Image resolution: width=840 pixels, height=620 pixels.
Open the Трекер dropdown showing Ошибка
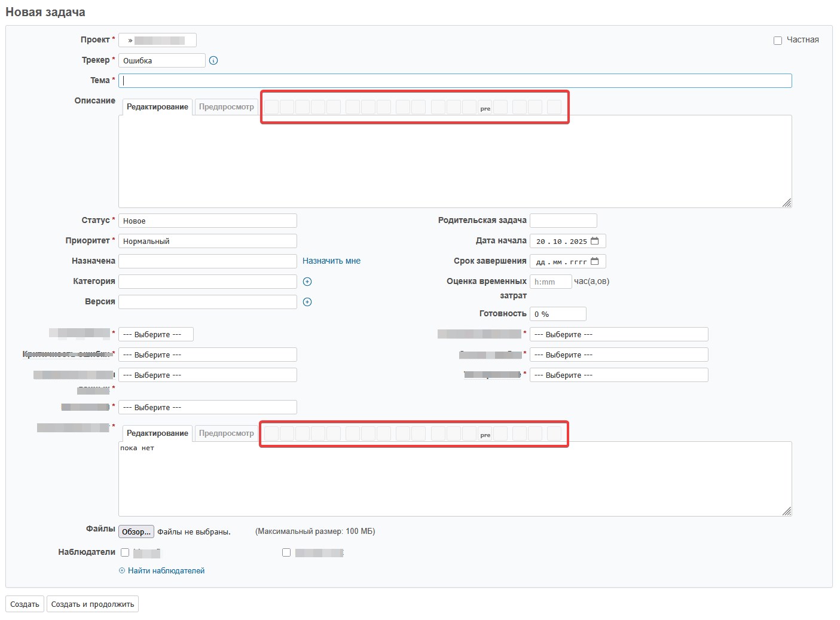[x=161, y=60]
